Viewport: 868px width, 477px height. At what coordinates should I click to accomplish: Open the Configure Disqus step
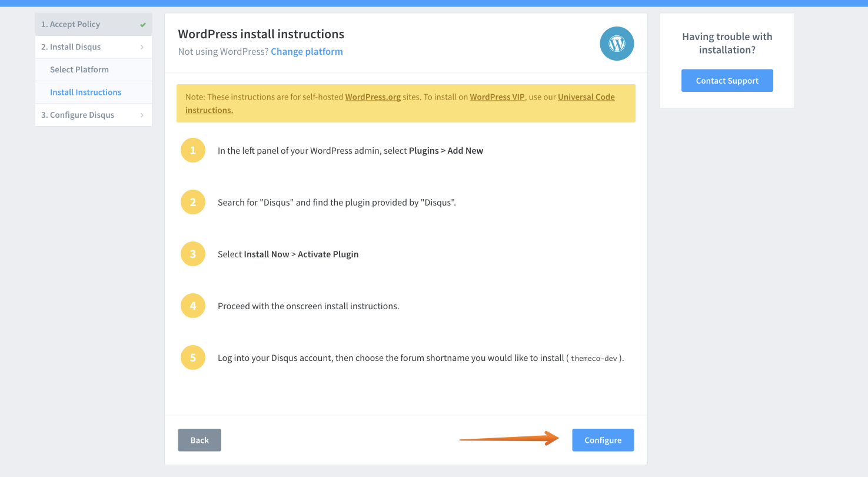tap(94, 115)
